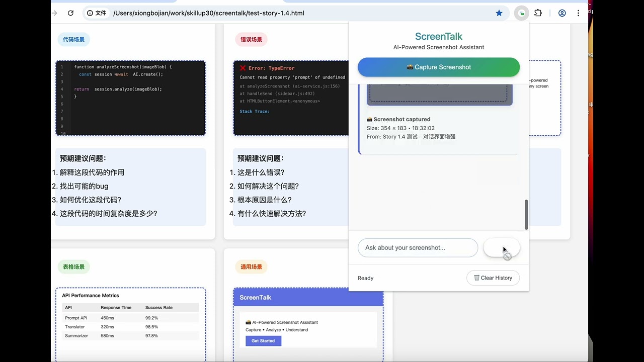This screenshot has height=362, width=644.
Task: Click the Get Started button
Action: tap(263, 341)
